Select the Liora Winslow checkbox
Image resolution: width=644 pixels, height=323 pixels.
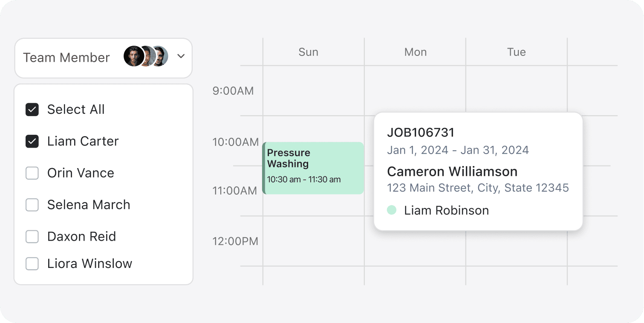click(32, 264)
